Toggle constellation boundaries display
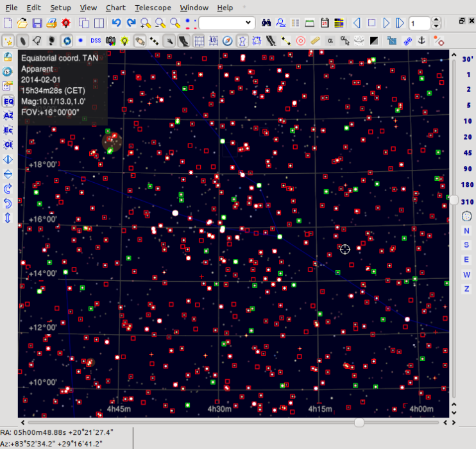The image size is (476, 449). tap(257, 40)
